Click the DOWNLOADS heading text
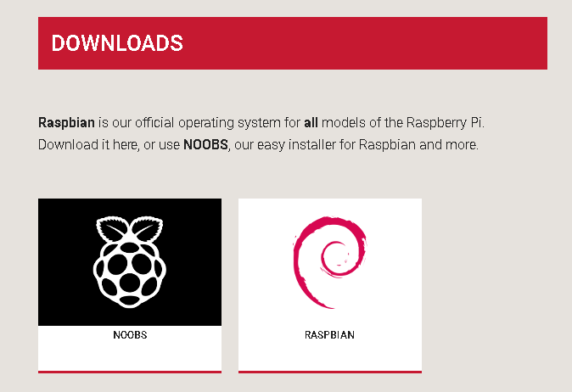572x392 pixels. pos(117,43)
